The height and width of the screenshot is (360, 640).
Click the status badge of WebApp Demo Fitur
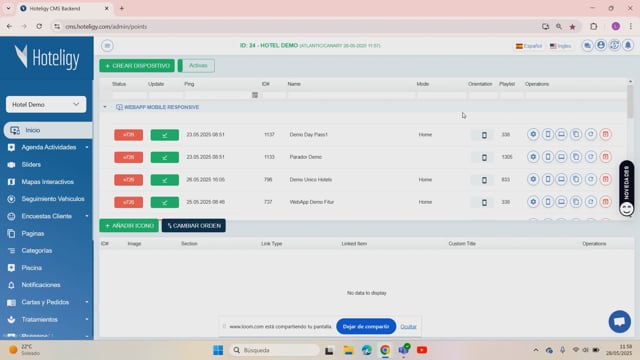click(x=129, y=202)
